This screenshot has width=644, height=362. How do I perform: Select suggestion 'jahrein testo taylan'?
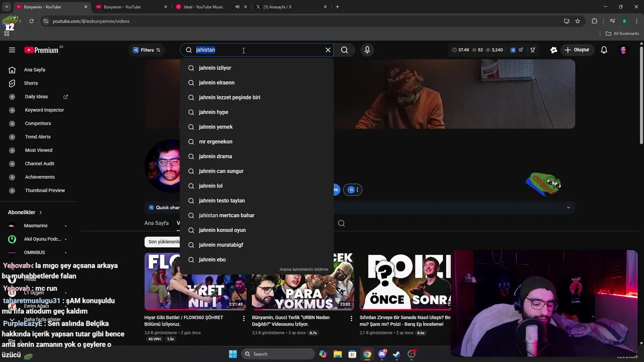coord(257,201)
